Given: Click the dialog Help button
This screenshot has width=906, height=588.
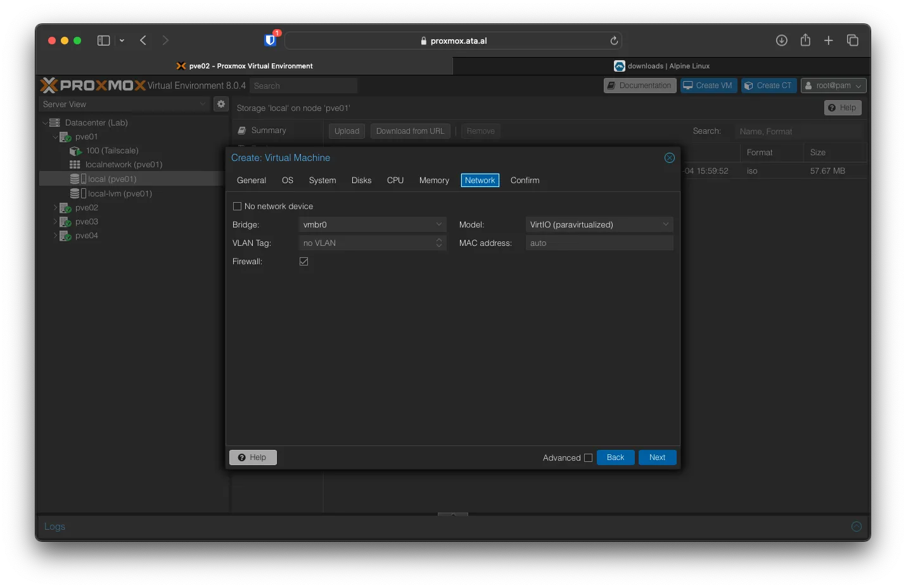Looking at the screenshot, I should click(253, 457).
